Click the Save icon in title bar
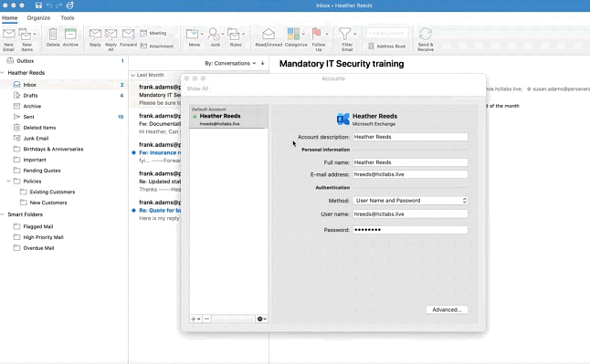 (x=38, y=5)
